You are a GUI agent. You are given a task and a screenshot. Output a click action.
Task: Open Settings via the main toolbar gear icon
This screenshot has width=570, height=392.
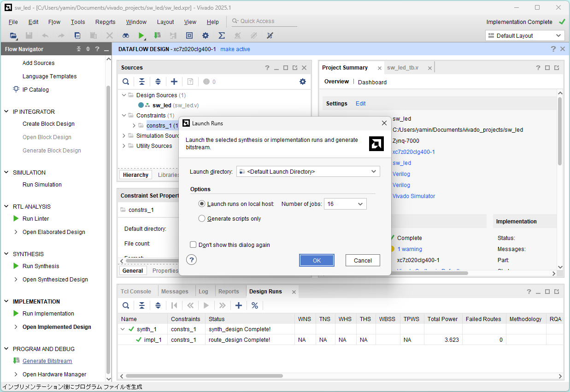(x=206, y=35)
